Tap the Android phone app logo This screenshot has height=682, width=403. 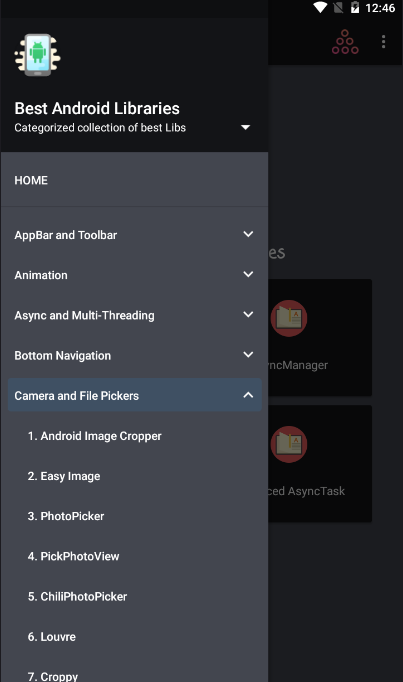[x=37, y=55]
